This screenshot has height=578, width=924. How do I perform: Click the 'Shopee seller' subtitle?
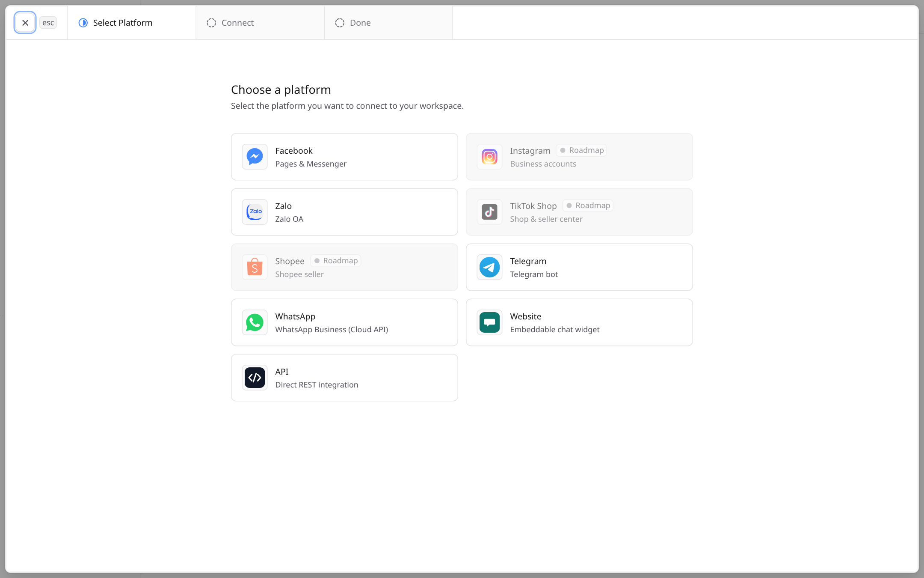pos(299,274)
